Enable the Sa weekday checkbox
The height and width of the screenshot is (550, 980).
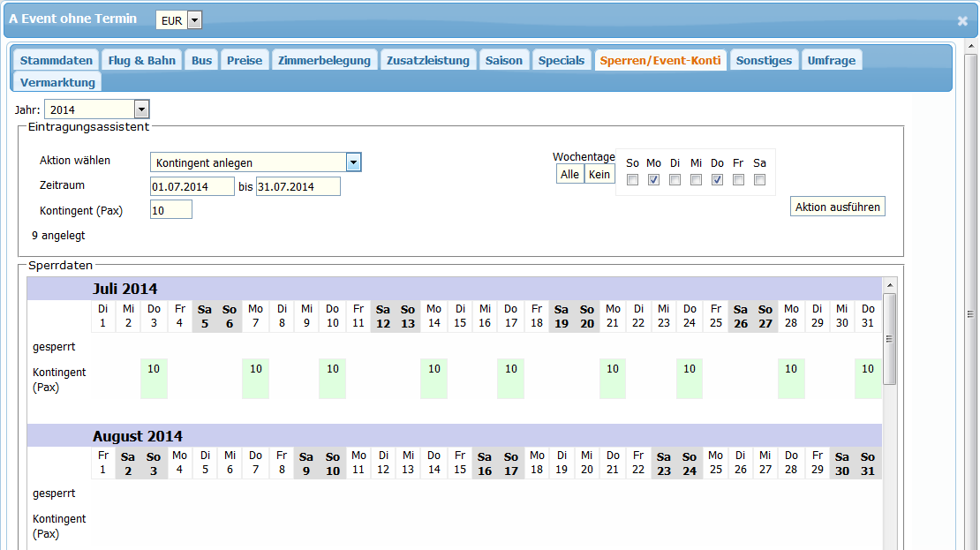(759, 180)
